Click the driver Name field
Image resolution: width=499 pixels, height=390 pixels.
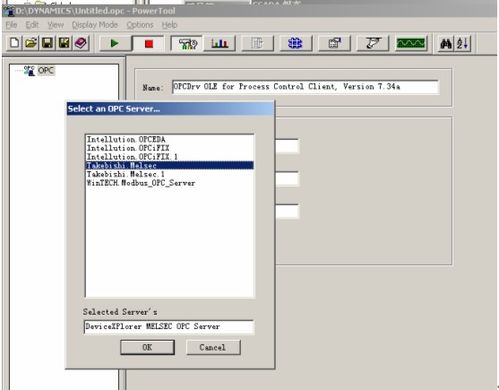(305, 87)
